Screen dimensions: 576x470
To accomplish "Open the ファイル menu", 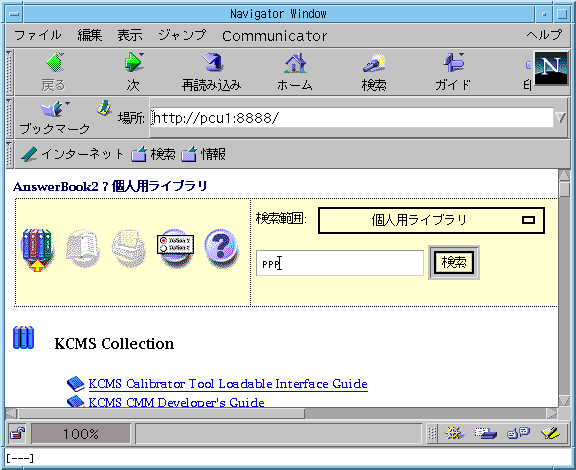I will [38, 36].
